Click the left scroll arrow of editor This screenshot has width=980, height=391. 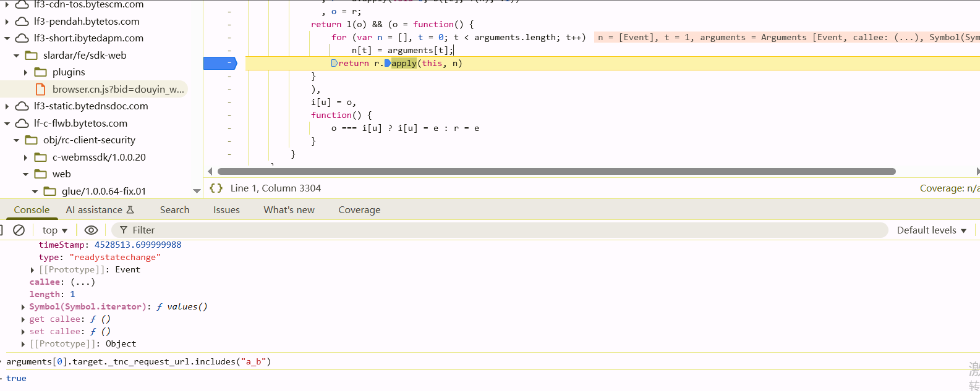click(x=210, y=171)
